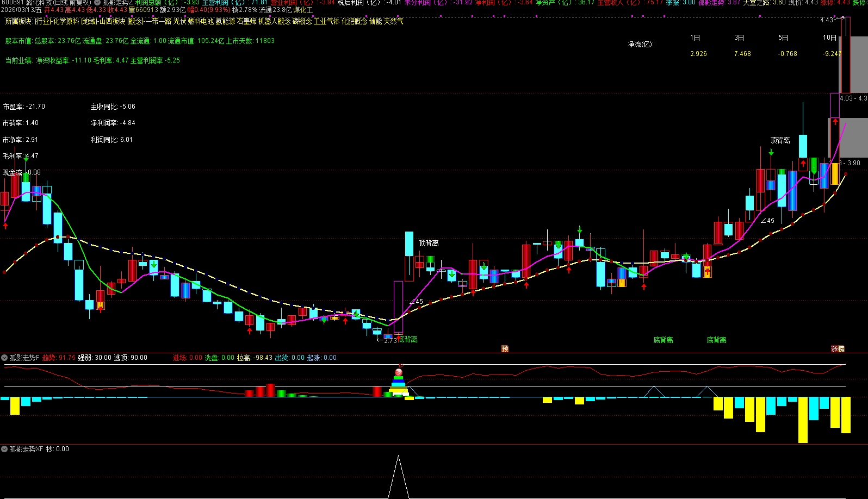Viewport: 868px width, 499px height.
Task: Click the 主收同比: -5.06 readout
Action: point(113,107)
